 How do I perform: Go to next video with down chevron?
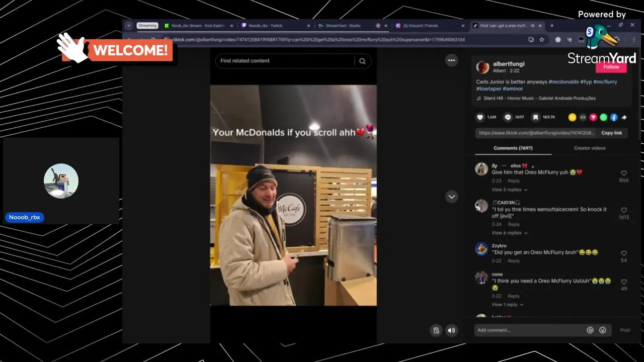(451, 197)
